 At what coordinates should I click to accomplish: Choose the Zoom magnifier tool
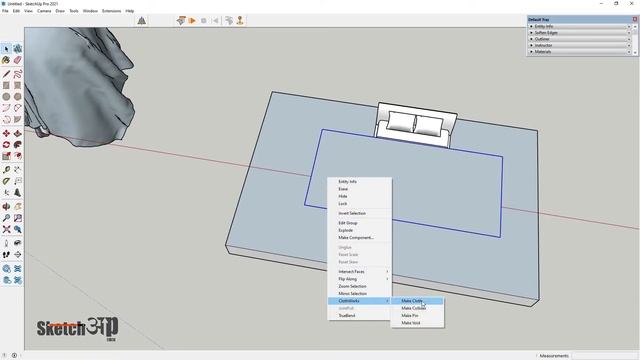click(6, 218)
